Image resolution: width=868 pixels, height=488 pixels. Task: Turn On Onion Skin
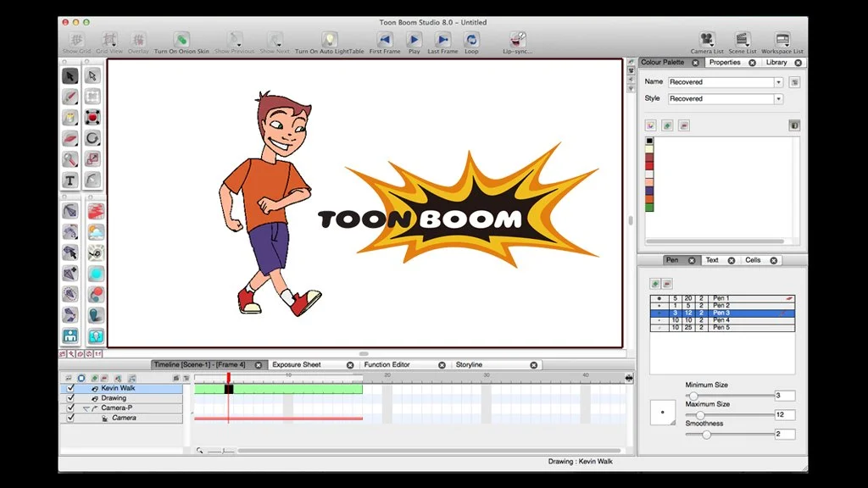coord(181,43)
